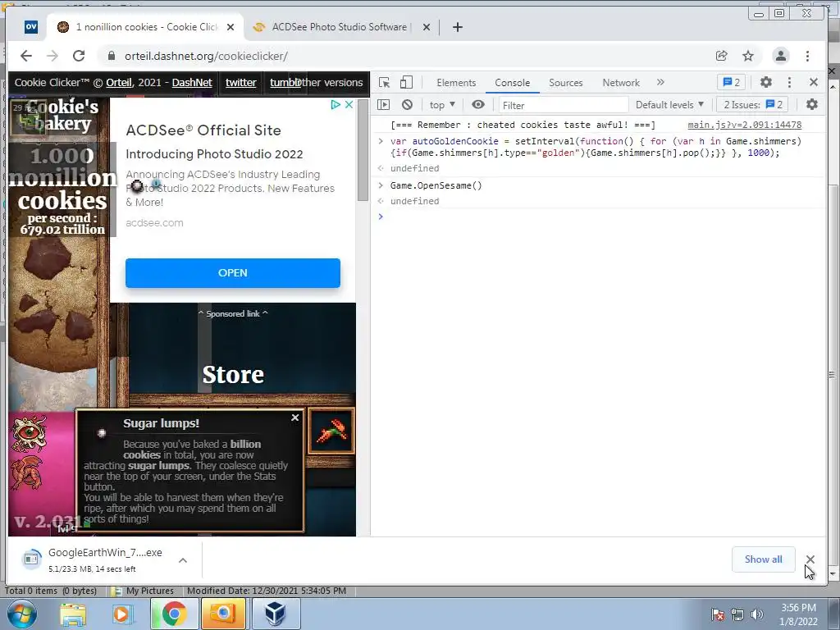Open DevTools settings gear
The image size is (840, 630).
click(766, 82)
